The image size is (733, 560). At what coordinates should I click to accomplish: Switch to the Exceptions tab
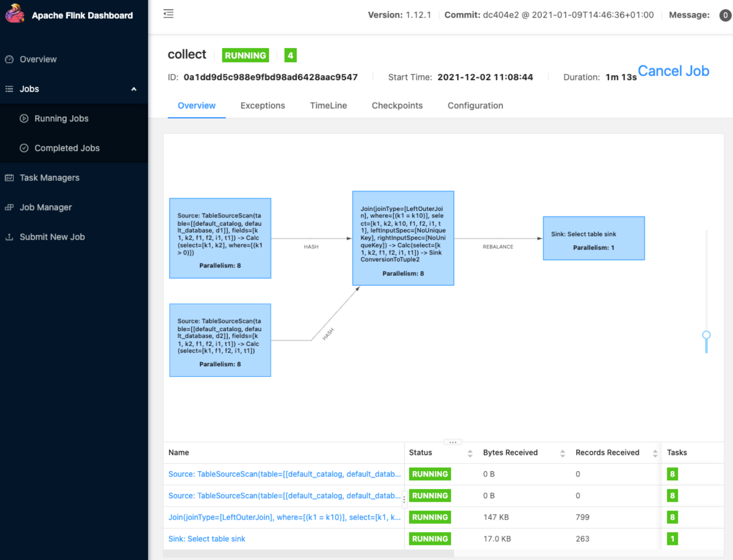click(x=263, y=106)
